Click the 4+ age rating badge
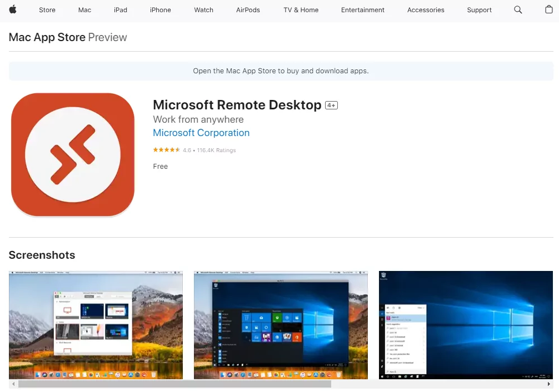 click(x=331, y=105)
